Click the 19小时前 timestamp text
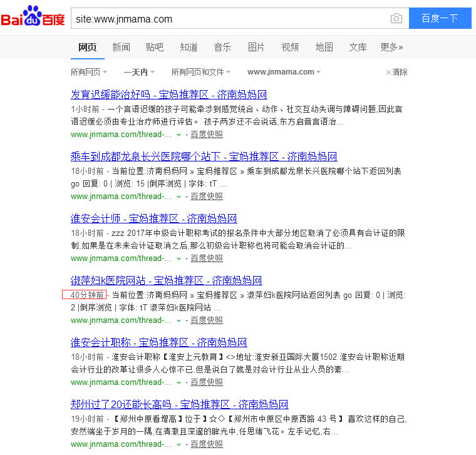 pyautogui.click(x=87, y=419)
